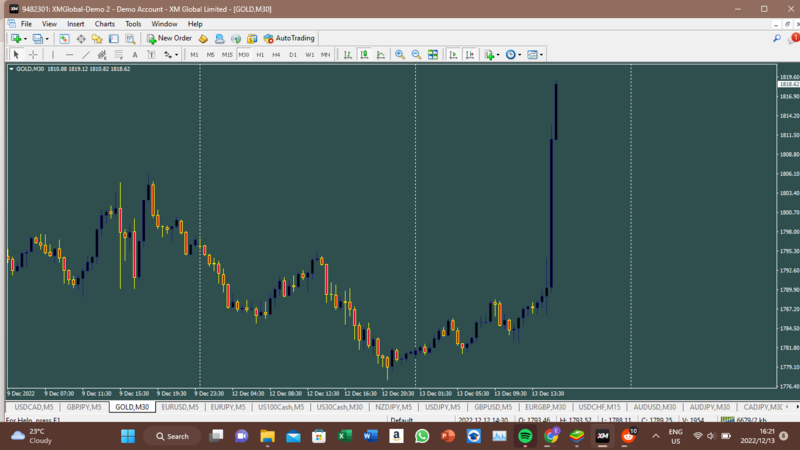The width and height of the screenshot is (800, 450).
Task: Switch to the US100Cash,M5 chart tab
Action: pyautogui.click(x=281, y=407)
